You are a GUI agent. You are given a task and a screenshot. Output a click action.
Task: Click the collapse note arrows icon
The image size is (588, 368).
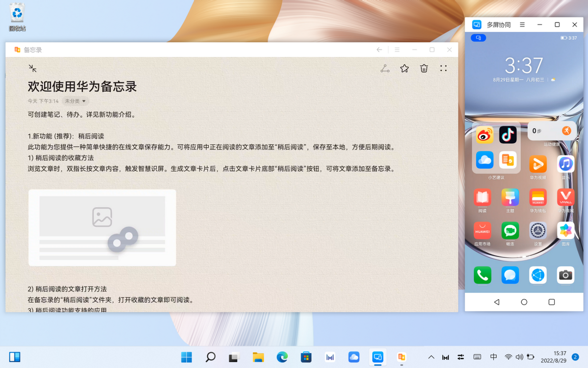(x=33, y=69)
